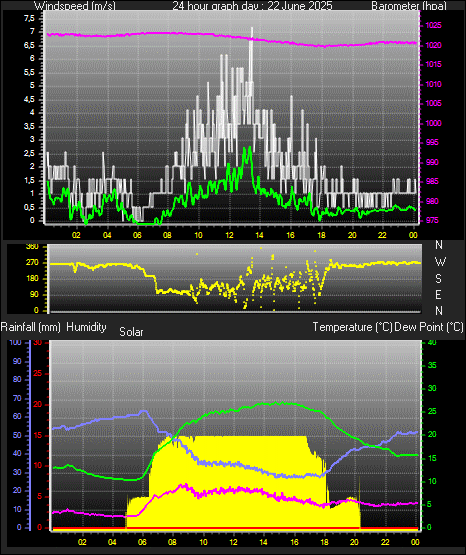Click the 90 wind direction axis value
The width and height of the screenshot is (466, 555).
[x=34, y=294]
